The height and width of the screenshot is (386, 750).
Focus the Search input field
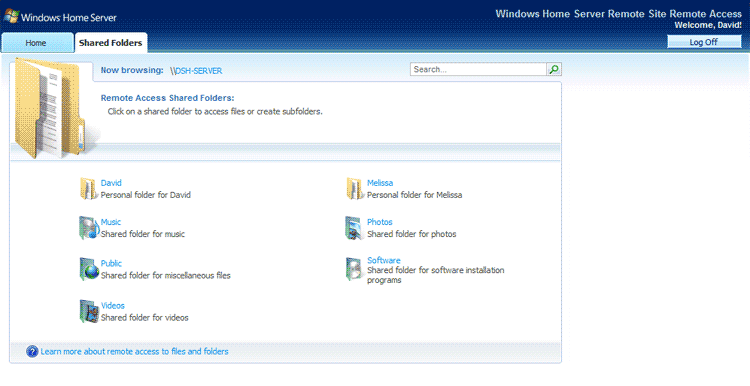pos(478,69)
